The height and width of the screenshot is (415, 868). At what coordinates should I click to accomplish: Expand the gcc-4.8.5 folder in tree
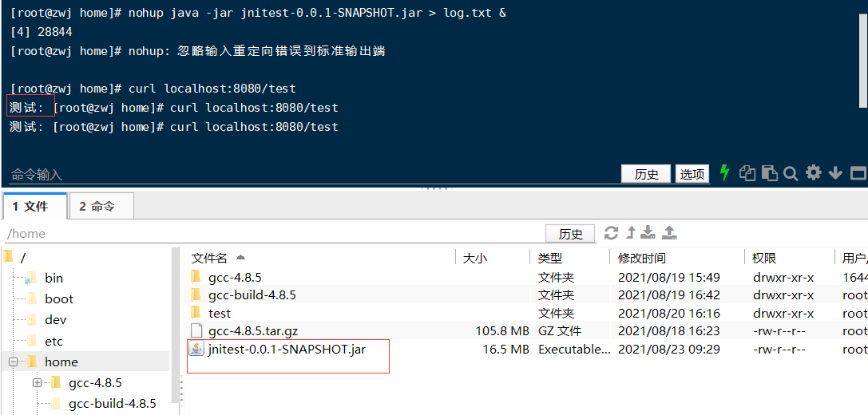pos(37,382)
